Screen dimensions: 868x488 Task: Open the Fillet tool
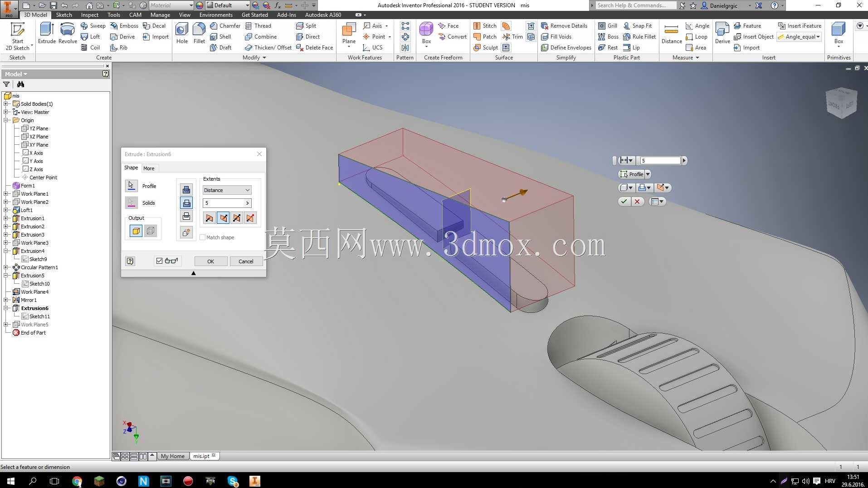pos(199,33)
